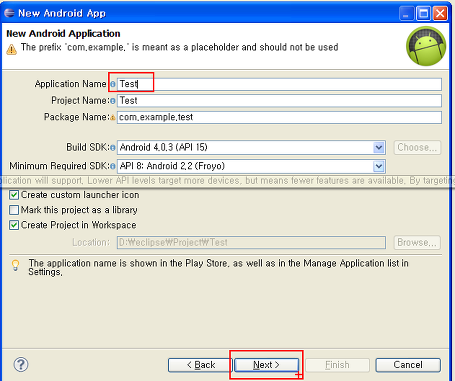Click the Back button

click(x=201, y=365)
